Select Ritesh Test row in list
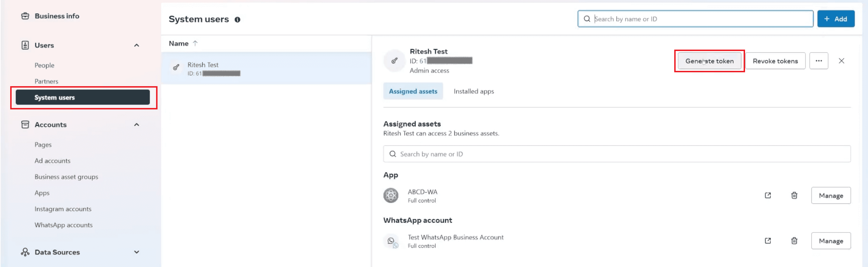 point(266,68)
